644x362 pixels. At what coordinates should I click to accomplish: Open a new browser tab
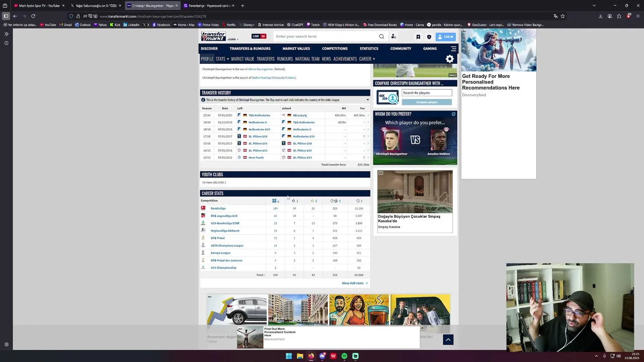point(243,6)
